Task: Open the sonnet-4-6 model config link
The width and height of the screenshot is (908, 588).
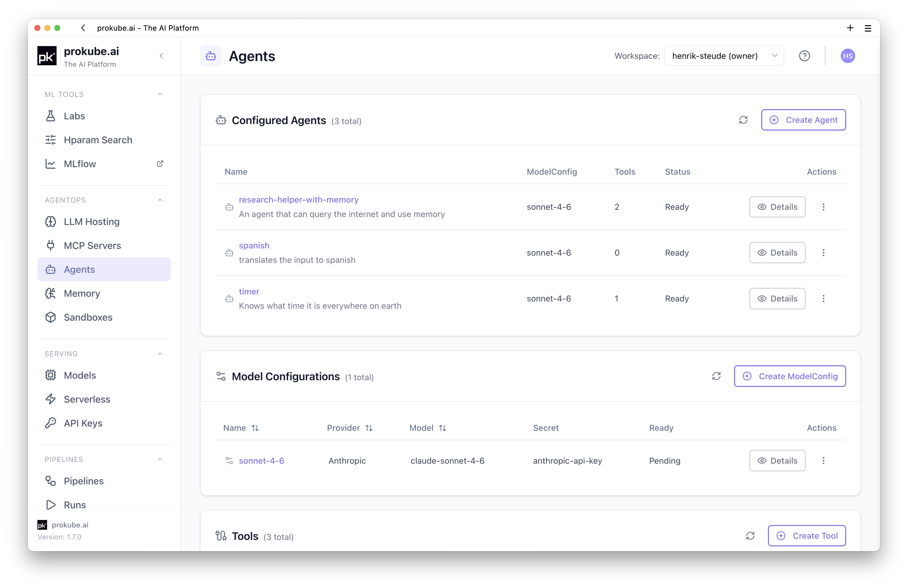Action: coord(261,460)
